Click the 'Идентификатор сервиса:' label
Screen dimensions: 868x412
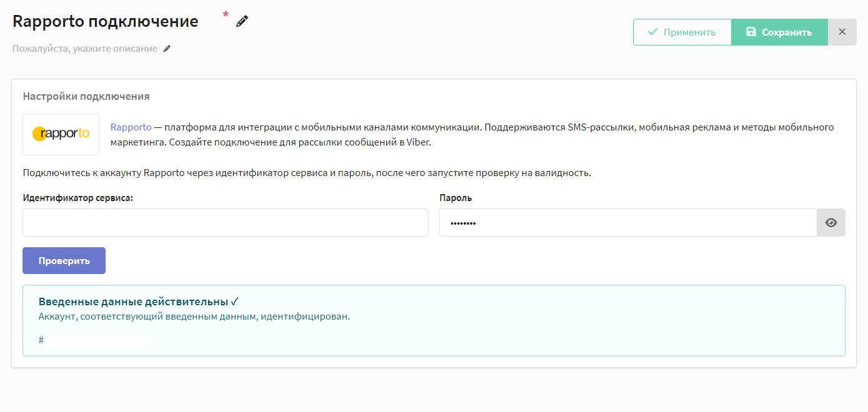pos(78,198)
